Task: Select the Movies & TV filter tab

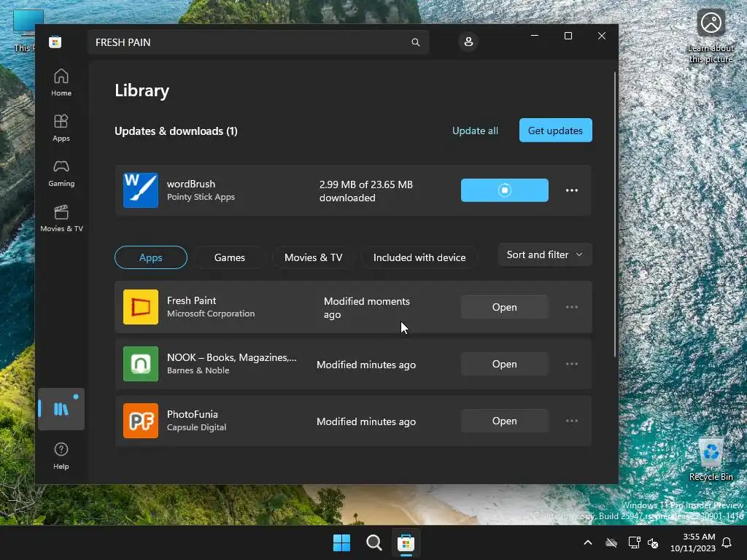Action: [314, 257]
